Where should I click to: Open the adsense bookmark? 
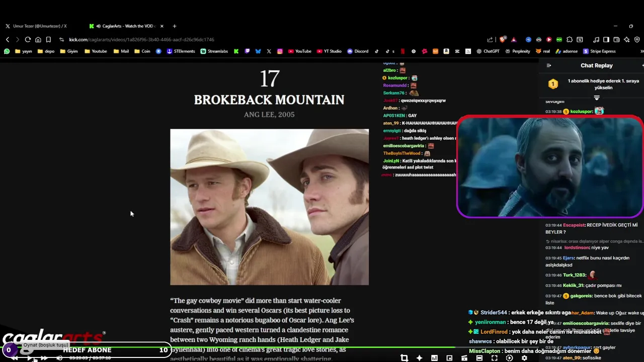[567, 51]
